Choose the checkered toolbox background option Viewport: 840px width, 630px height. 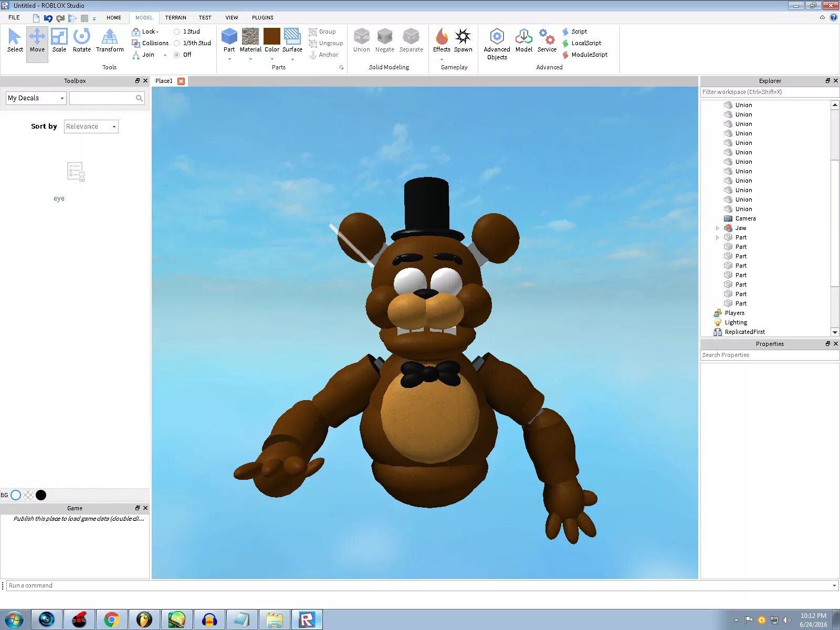28,495
